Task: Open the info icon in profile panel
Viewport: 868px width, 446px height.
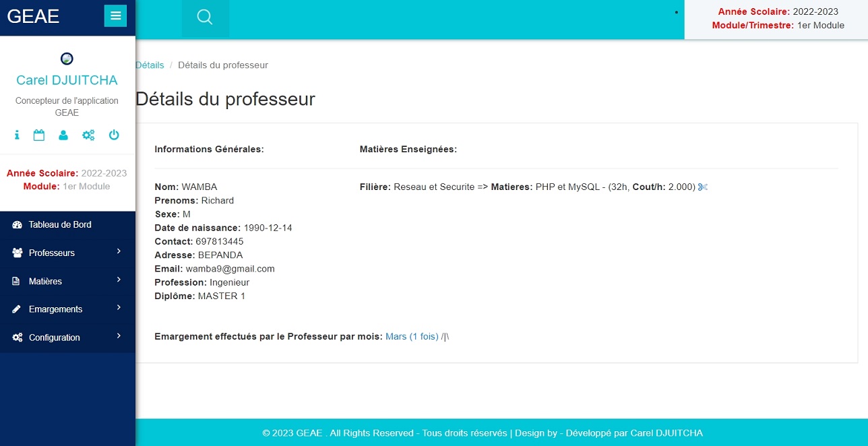Action: tap(17, 135)
